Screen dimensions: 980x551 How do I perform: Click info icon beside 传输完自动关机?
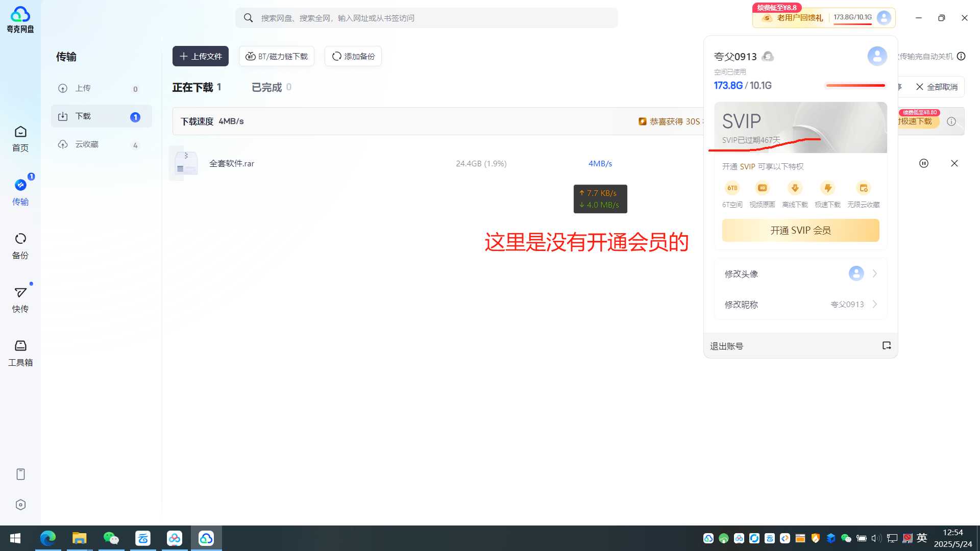(x=962, y=56)
